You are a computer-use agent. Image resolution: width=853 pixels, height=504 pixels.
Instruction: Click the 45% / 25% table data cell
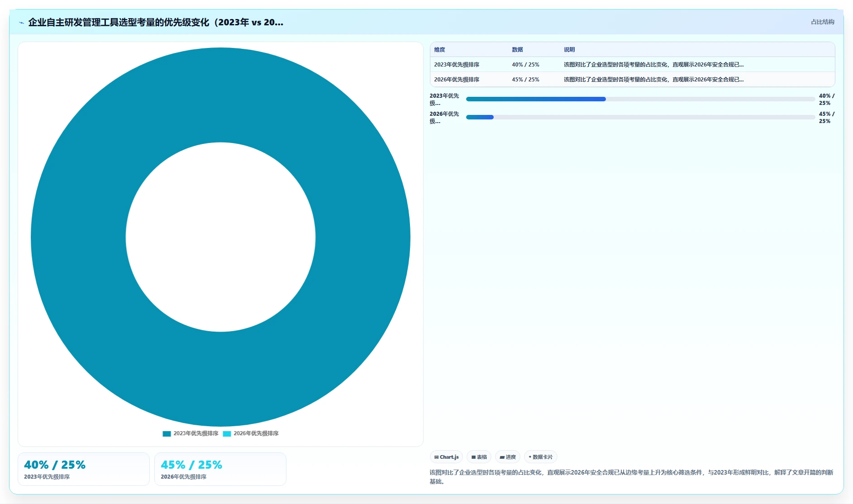[525, 80]
